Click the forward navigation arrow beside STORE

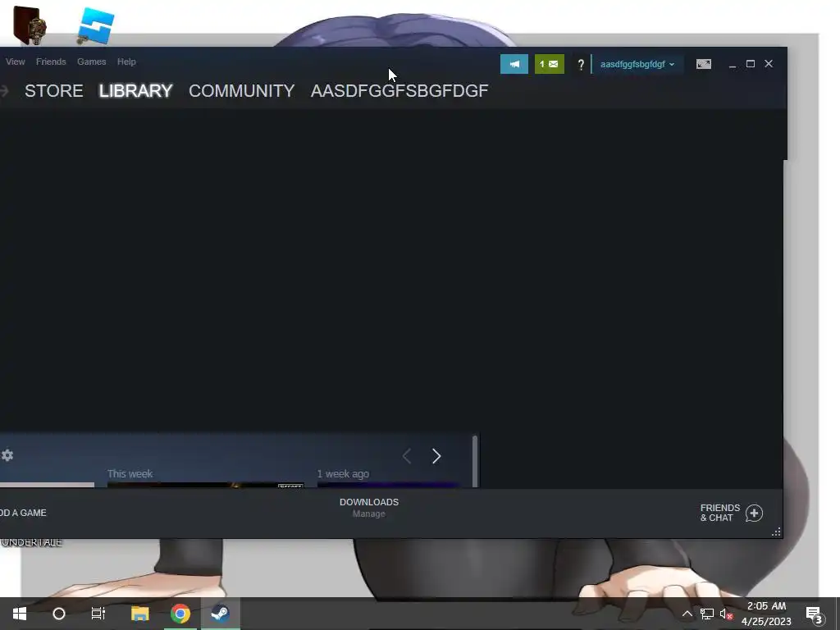click(x=4, y=91)
